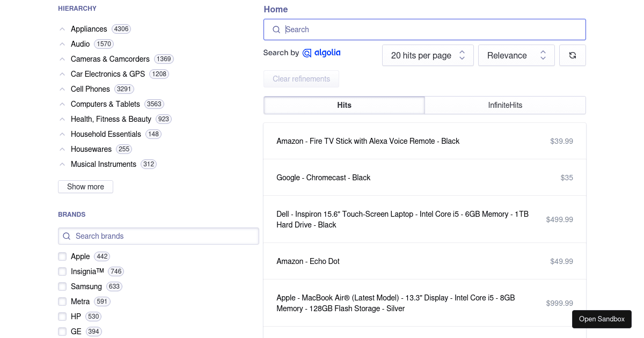The height and width of the screenshot is (338, 644).
Task: Click the collapse chevron next to Audio
Action: (x=62, y=44)
